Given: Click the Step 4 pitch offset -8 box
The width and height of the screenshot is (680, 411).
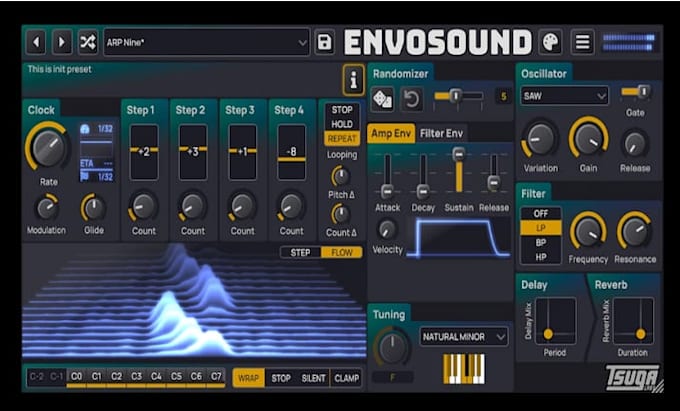Looking at the screenshot, I should click(291, 152).
